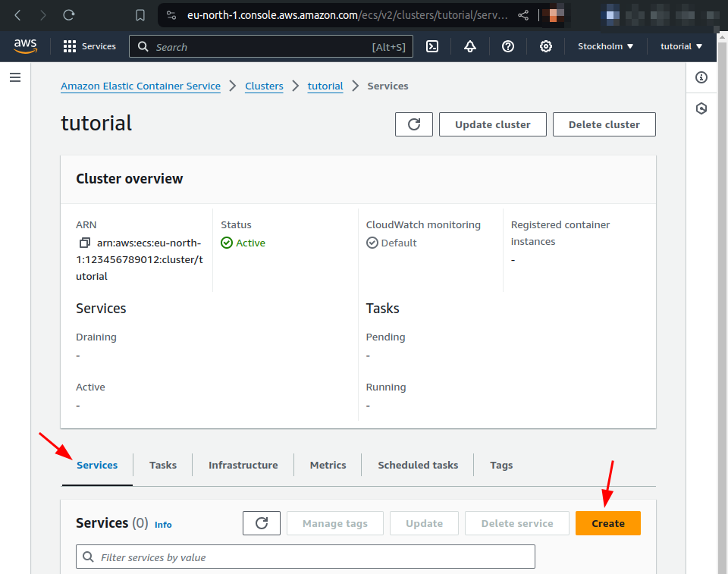Image resolution: width=728 pixels, height=574 pixels.
Task: Open the Services grid menu icon
Action: pyautogui.click(x=70, y=46)
